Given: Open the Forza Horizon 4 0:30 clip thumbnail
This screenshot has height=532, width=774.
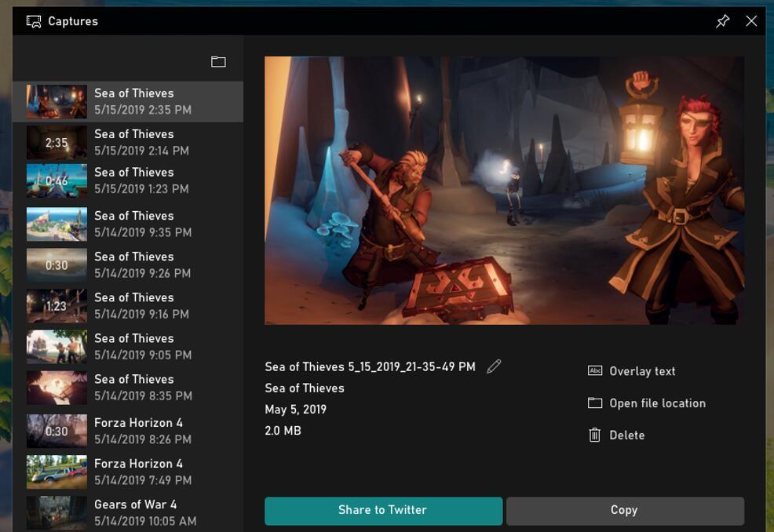Looking at the screenshot, I should (57, 431).
